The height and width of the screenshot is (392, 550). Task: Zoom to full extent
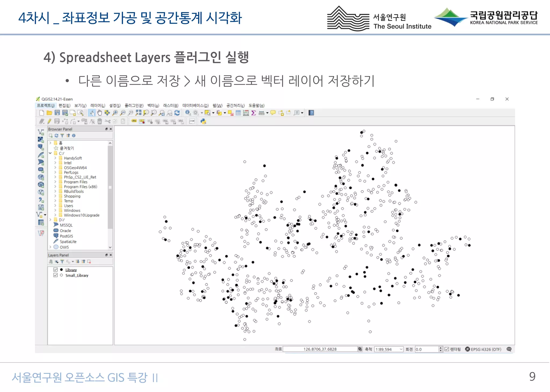point(139,113)
